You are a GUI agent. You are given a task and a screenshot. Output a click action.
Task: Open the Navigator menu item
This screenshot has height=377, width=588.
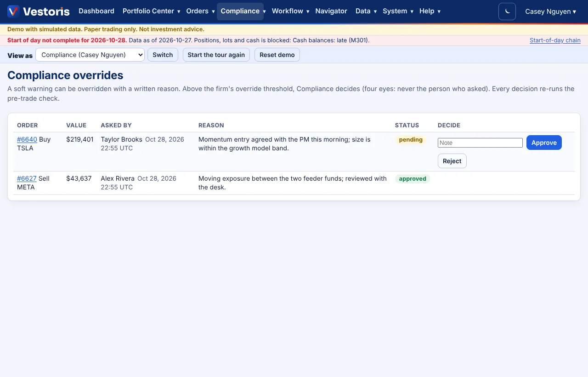pos(331,11)
